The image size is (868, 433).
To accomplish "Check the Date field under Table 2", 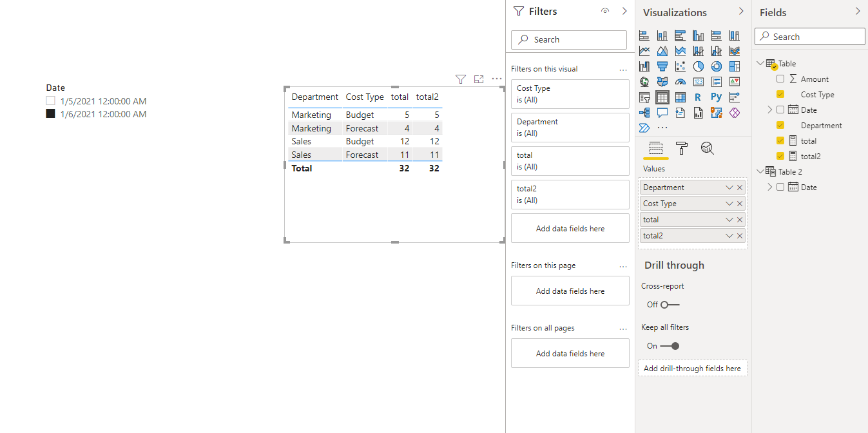I will coord(780,187).
